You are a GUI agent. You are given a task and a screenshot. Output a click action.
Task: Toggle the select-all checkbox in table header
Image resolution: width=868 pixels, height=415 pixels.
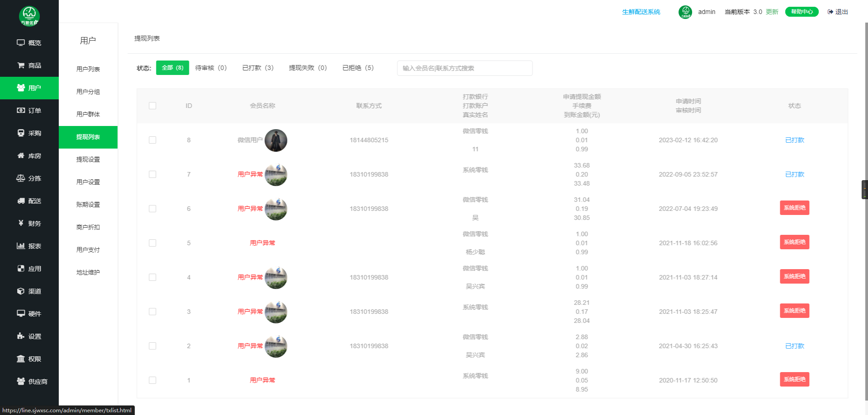coord(152,106)
